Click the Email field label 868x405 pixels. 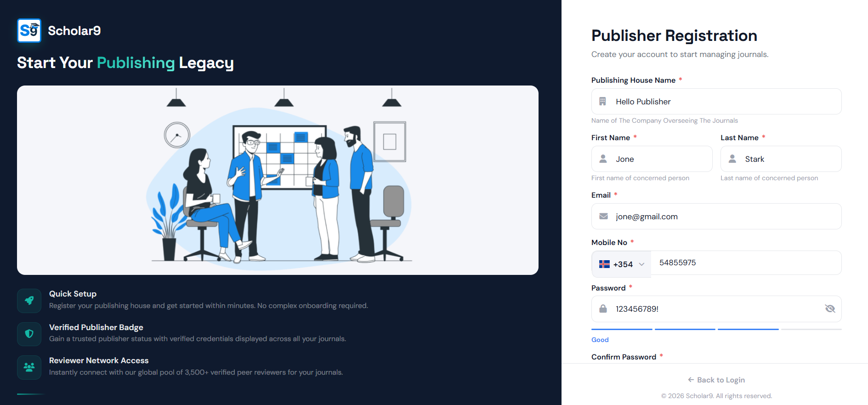[601, 195]
